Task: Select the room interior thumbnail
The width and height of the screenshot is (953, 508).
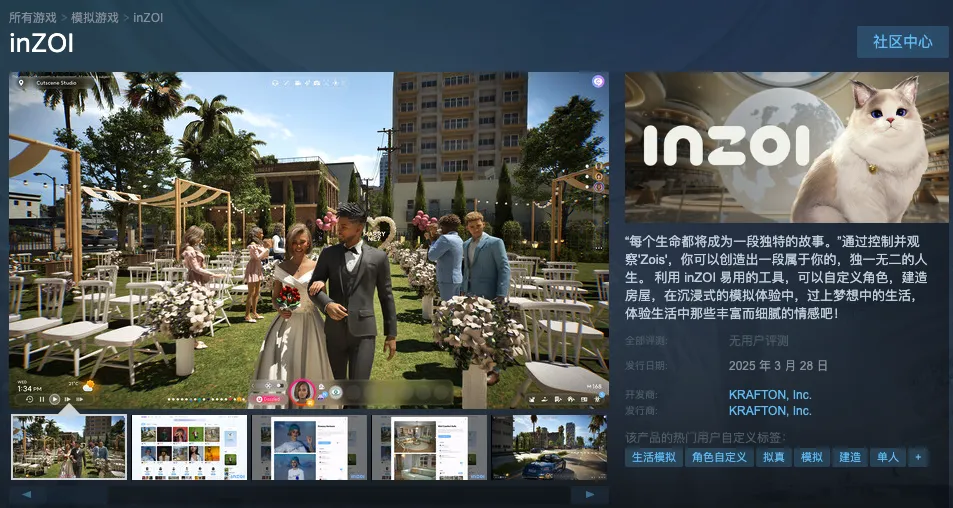Action: [429, 447]
